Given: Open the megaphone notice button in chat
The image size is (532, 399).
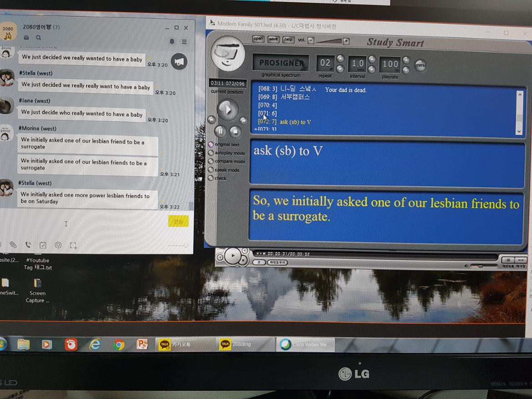Looking at the screenshot, I should coord(179,61).
